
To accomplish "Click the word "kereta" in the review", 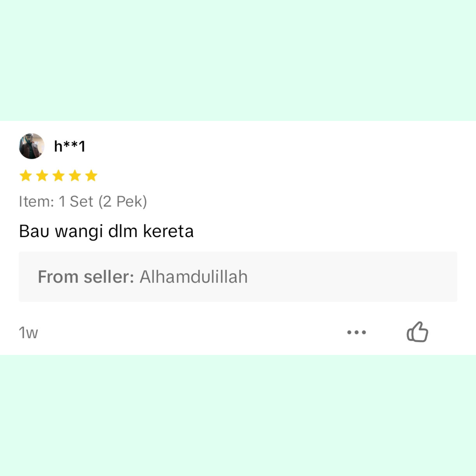I will pos(169,231).
